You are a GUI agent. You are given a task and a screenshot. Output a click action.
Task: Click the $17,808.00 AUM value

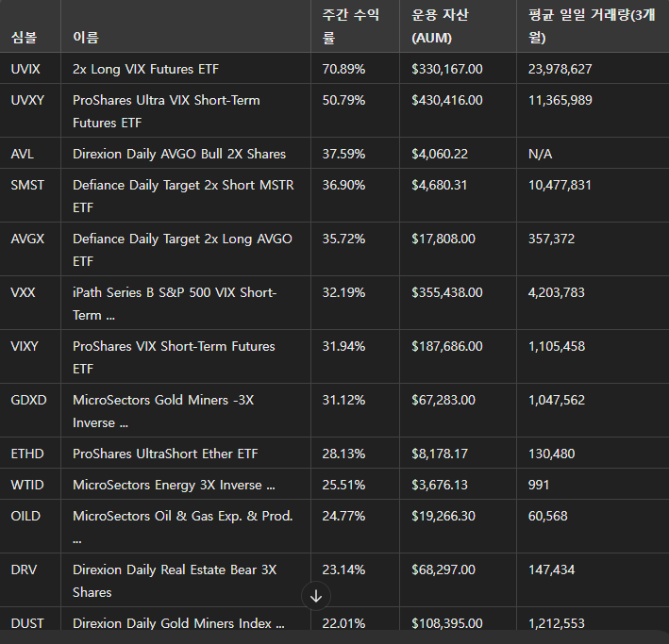click(443, 239)
